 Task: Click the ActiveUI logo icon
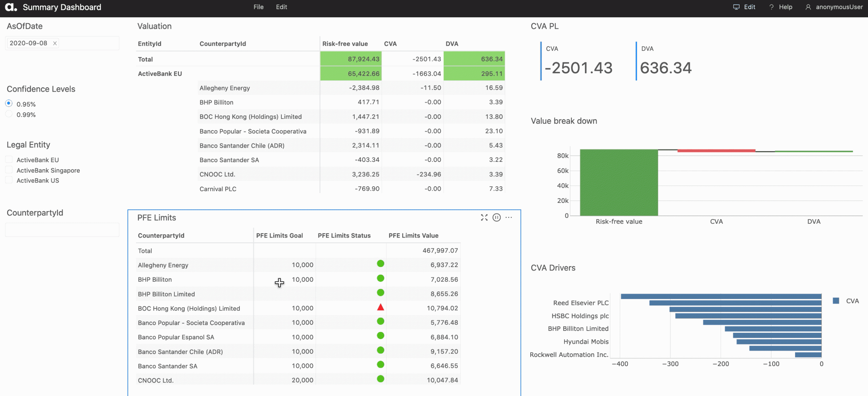tap(11, 7)
